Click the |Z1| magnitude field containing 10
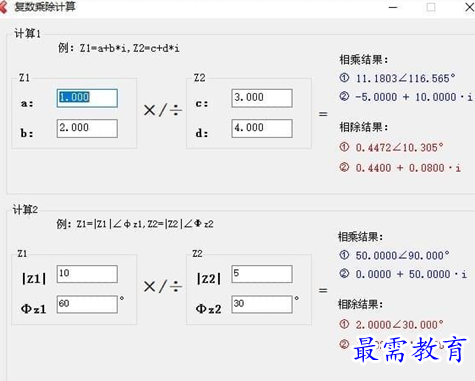The height and width of the screenshot is (381, 475). 87,274
